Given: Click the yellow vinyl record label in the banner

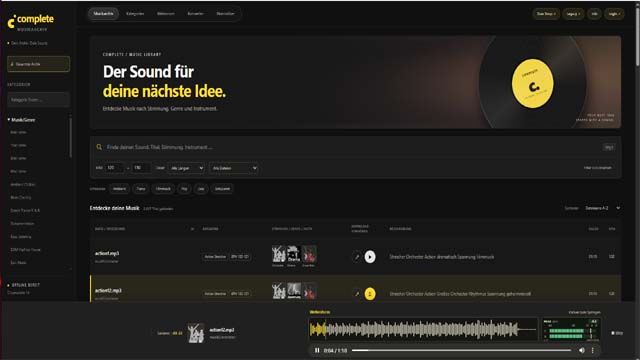Looking at the screenshot, I should (533, 84).
